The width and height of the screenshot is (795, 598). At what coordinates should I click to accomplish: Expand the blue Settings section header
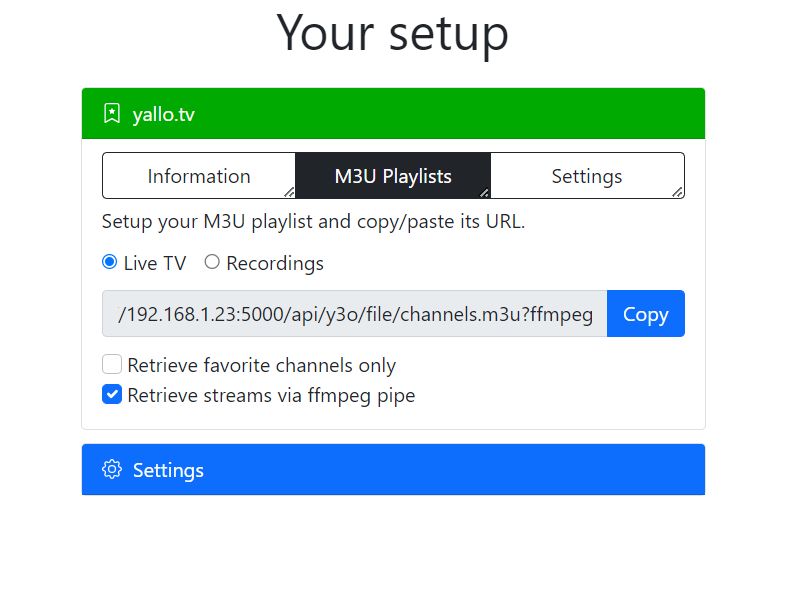tap(393, 470)
